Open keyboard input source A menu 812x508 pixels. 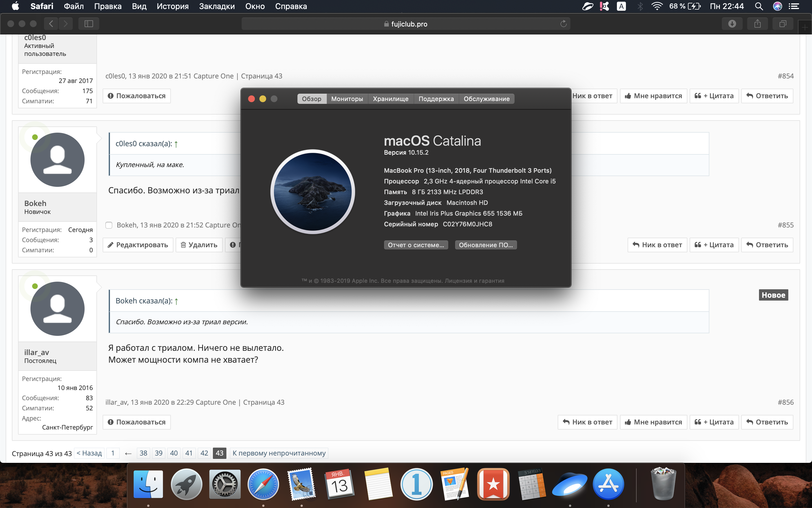pos(621,6)
